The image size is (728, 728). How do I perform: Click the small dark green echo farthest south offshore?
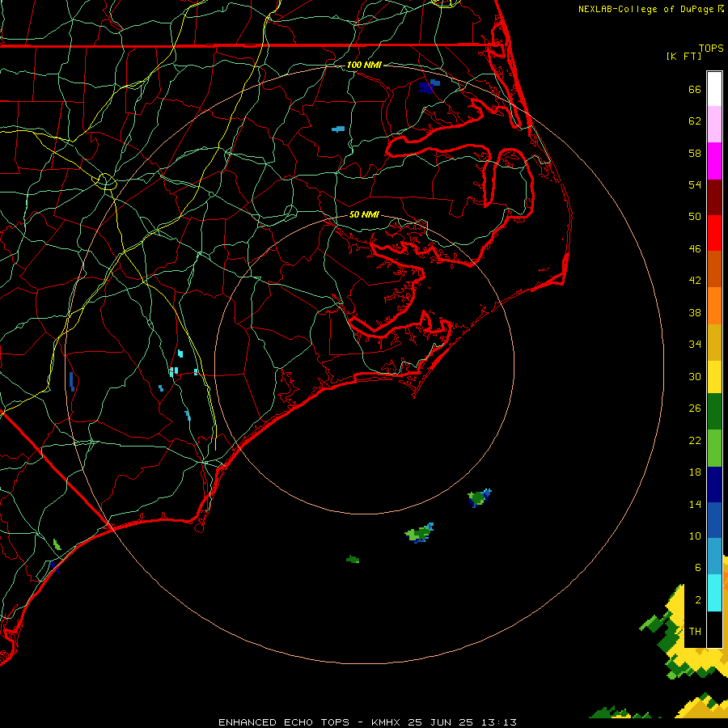pyautogui.click(x=353, y=560)
